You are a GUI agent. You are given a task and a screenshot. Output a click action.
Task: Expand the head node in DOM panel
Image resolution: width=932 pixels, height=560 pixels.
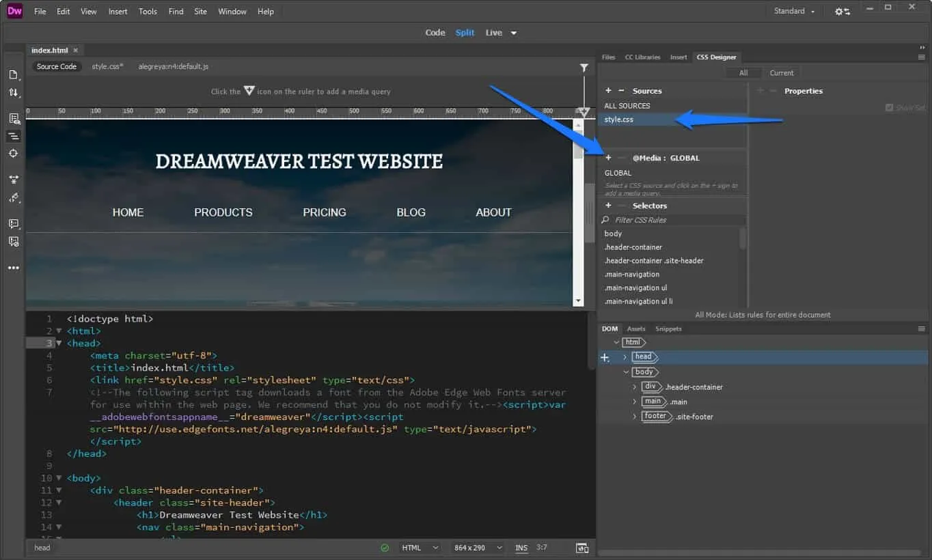click(625, 357)
